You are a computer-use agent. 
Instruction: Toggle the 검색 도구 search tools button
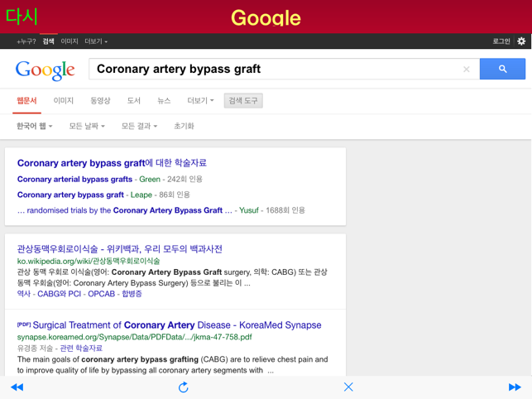pyautogui.click(x=243, y=101)
